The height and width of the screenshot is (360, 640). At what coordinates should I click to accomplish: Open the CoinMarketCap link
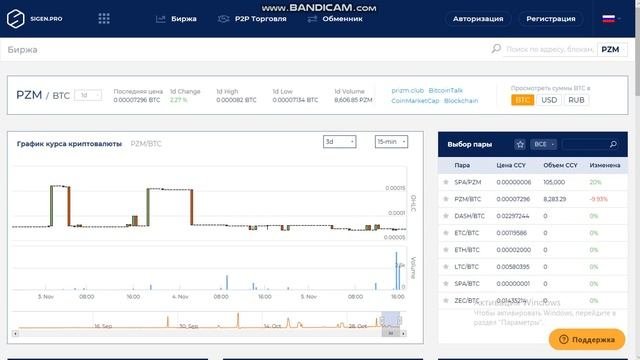(415, 100)
